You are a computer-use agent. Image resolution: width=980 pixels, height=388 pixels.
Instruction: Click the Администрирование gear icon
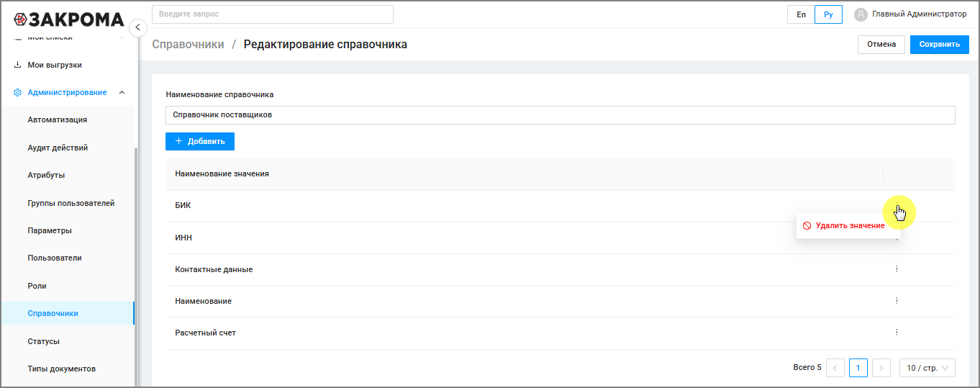[18, 92]
